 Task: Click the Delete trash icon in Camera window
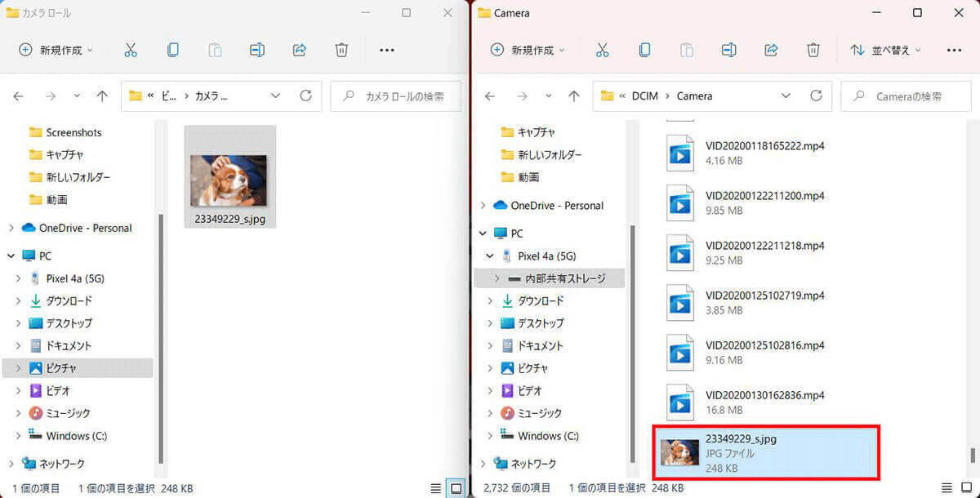813,50
